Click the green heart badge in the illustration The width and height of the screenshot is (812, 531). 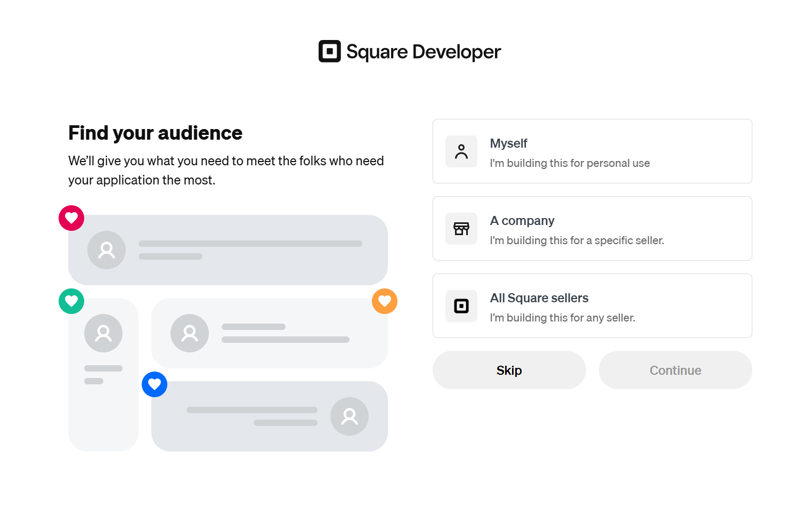[x=71, y=301]
